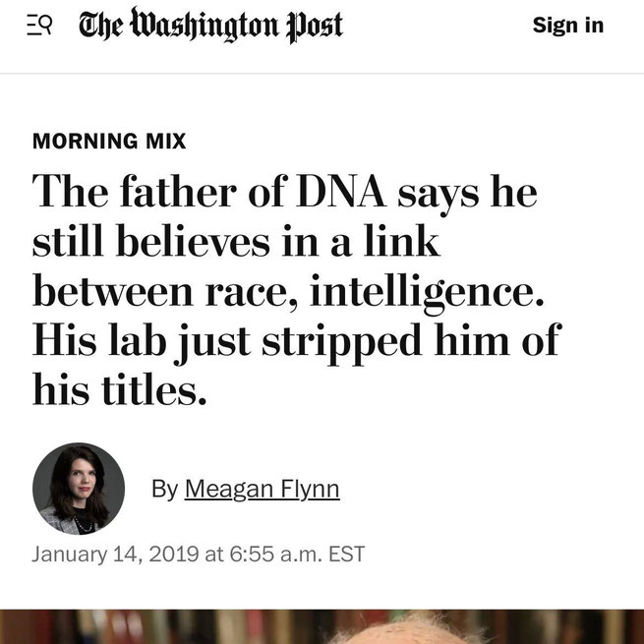The height and width of the screenshot is (644, 644).
Task: Click the word 'The' in the masthead logo
Action: (x=101, y=26)
